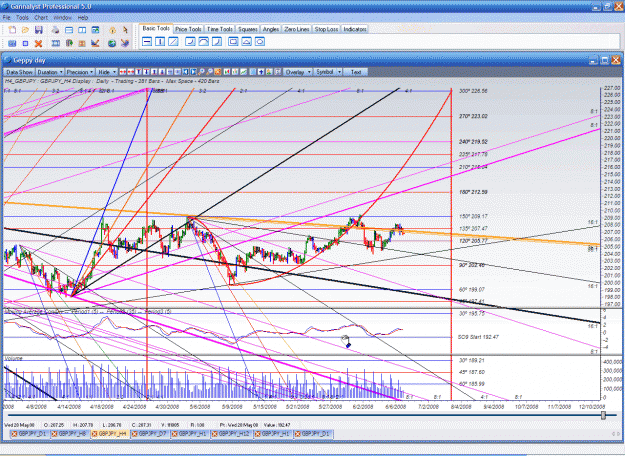Click the New document icon
Image resolution: width=625 pixels, height=456 pixels.
(12, 30)
